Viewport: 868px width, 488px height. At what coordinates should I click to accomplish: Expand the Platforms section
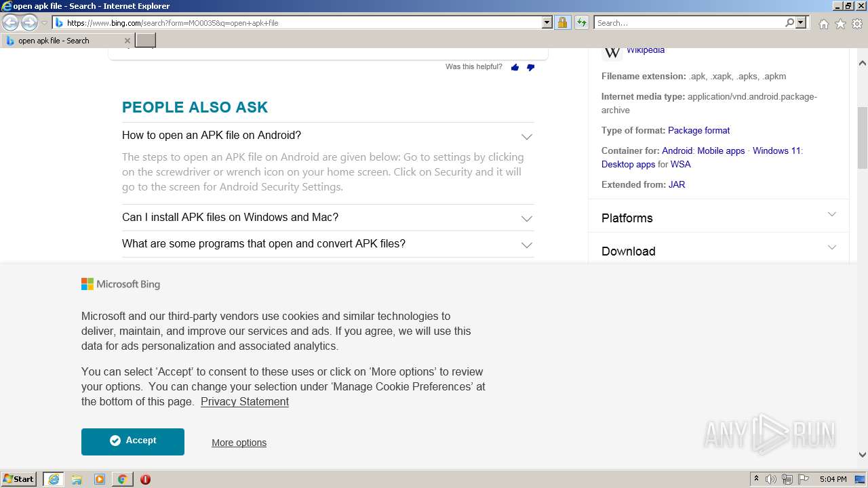pyautogui.click(x=832, y=215)
